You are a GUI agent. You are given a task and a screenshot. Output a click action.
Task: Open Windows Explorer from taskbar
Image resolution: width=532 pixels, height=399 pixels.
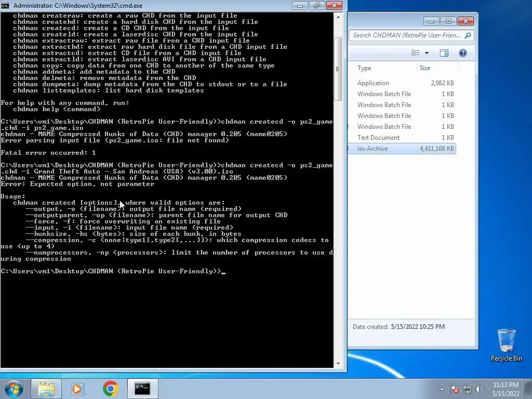(46, 389)
